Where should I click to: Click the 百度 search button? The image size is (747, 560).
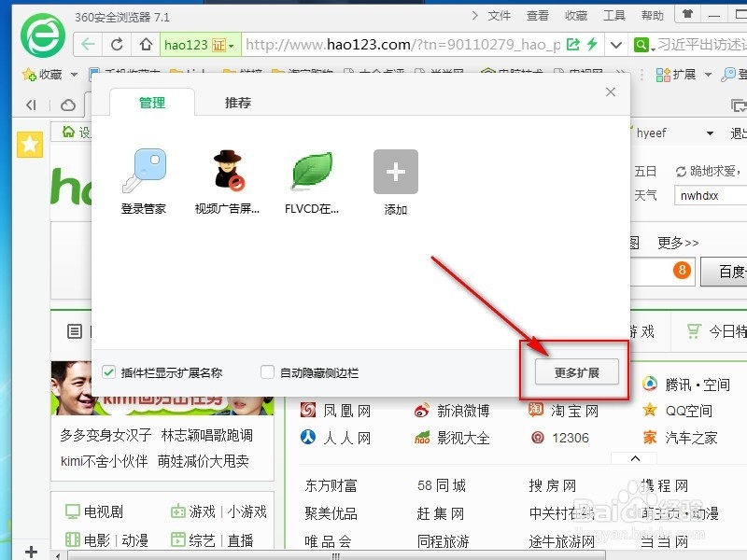(724, 272)
